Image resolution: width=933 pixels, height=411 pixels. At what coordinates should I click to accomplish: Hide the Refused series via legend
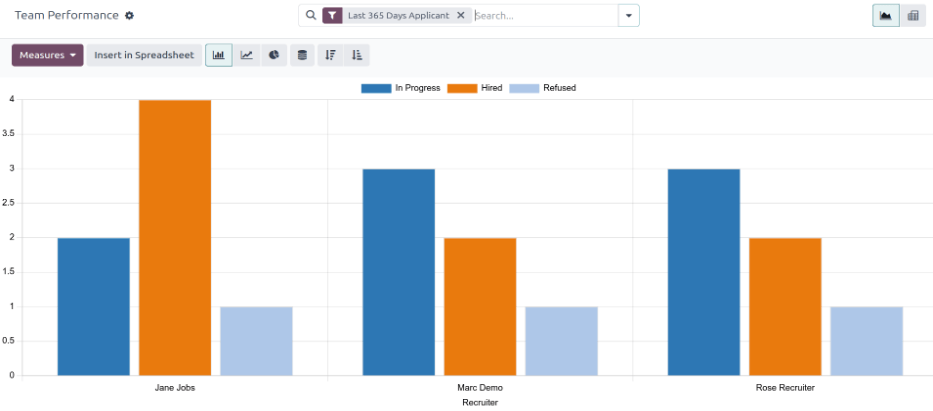pos(542,88)
